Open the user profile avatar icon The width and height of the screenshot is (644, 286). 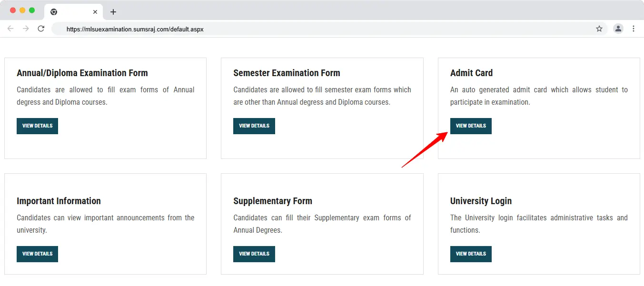tap(618, 29)
